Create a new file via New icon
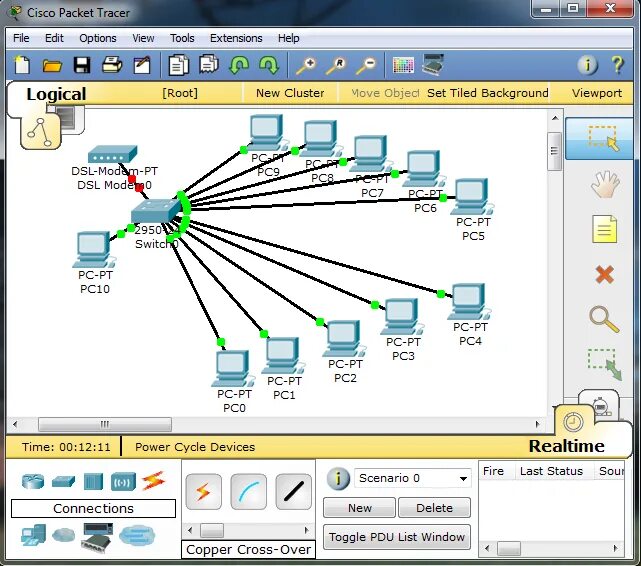 point(22,65)
